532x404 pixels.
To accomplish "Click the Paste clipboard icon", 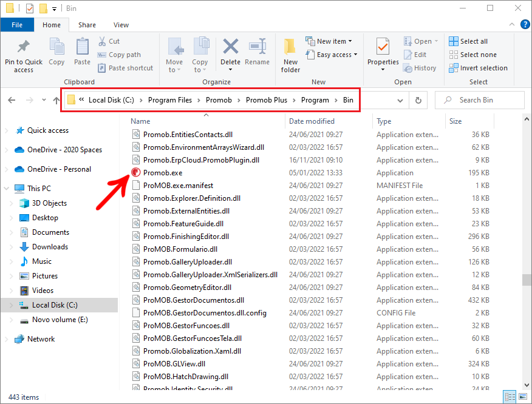I will [82, 47].
